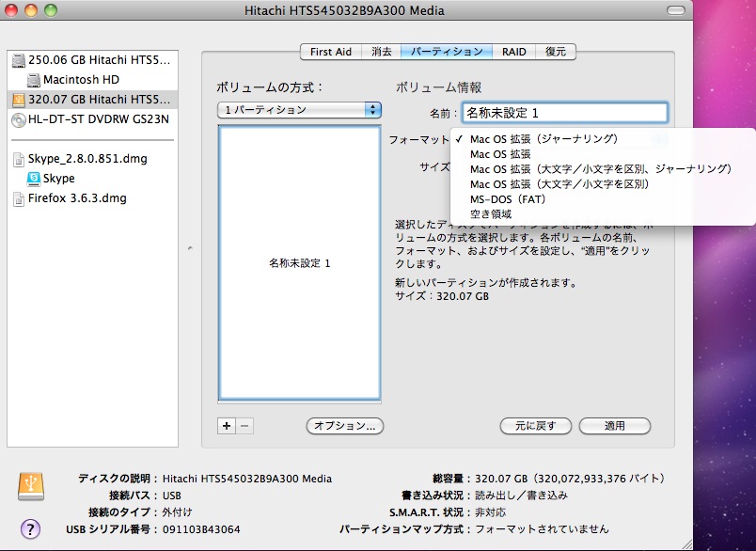This screenshot has width=756, height=551.
Task: Select 250.06 GB Hitachi HTS5... in sidebar
Action: (92, 60)
